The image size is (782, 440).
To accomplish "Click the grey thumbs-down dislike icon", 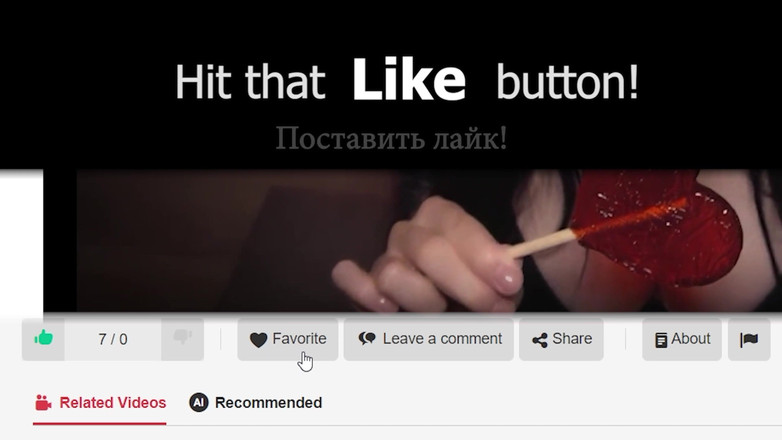I will coord(183,337).
